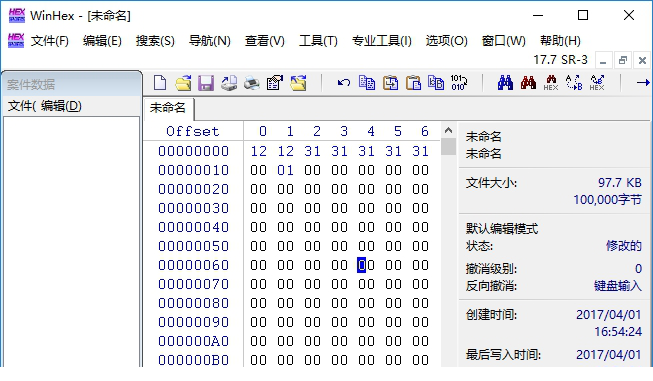The height and width of the screenshot is (381, 653).
Task: Open the 帮助(H) menu
Action: pos(560,41)
